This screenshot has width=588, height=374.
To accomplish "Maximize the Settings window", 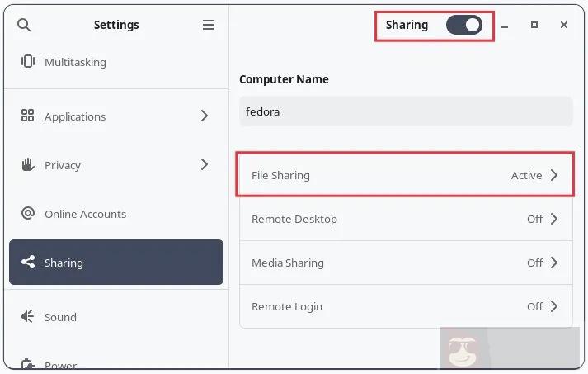I will 534,26.
